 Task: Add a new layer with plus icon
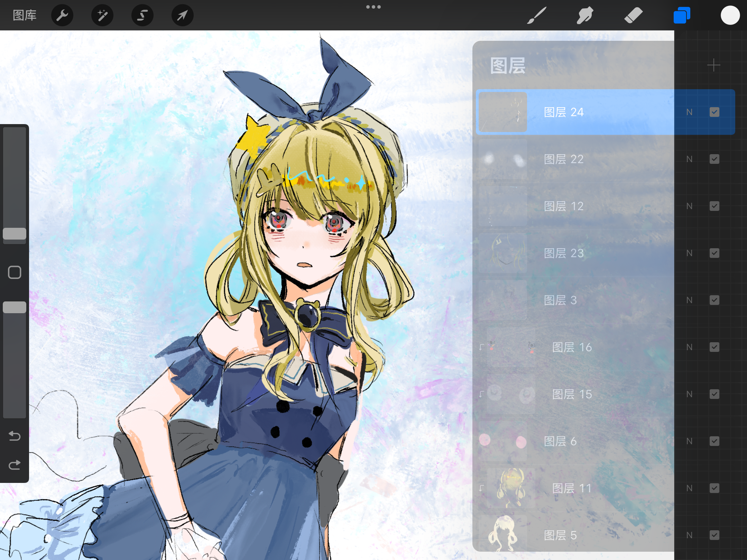pos(713,65)
